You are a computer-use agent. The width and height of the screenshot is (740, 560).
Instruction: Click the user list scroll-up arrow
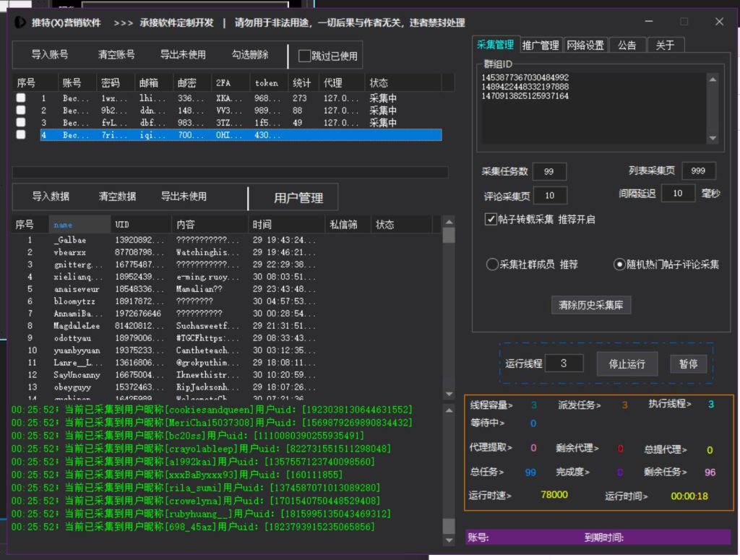[x=449, y=222]
